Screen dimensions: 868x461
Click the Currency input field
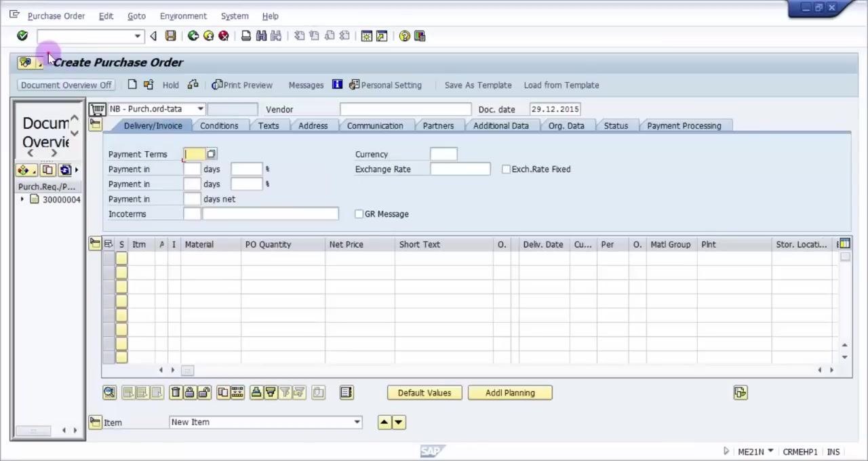(x=443, y=154)
